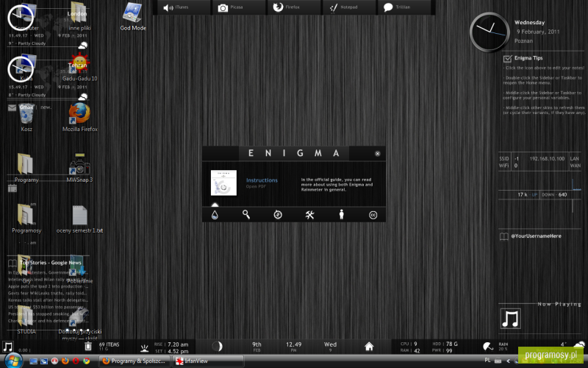
Task: Click the music note icon in Enigma taskbar
Action: (x=7, y=346)
